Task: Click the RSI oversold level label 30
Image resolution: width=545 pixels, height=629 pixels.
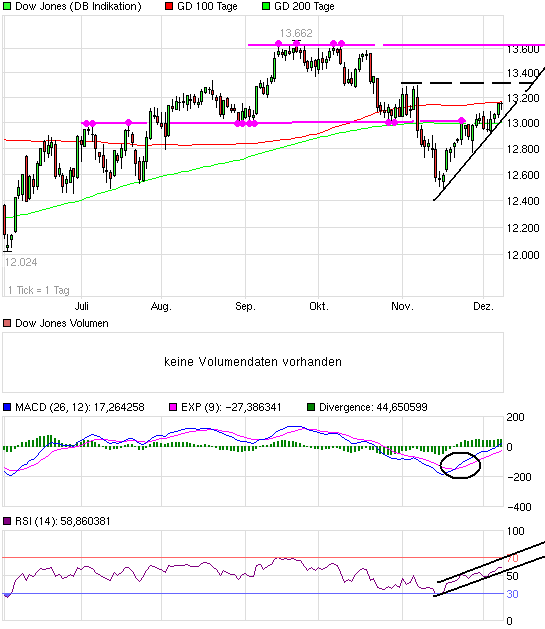Action: point(513,594)
